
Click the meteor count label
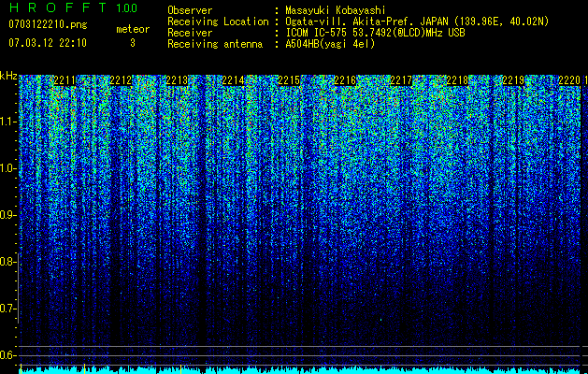coord(133,29)
